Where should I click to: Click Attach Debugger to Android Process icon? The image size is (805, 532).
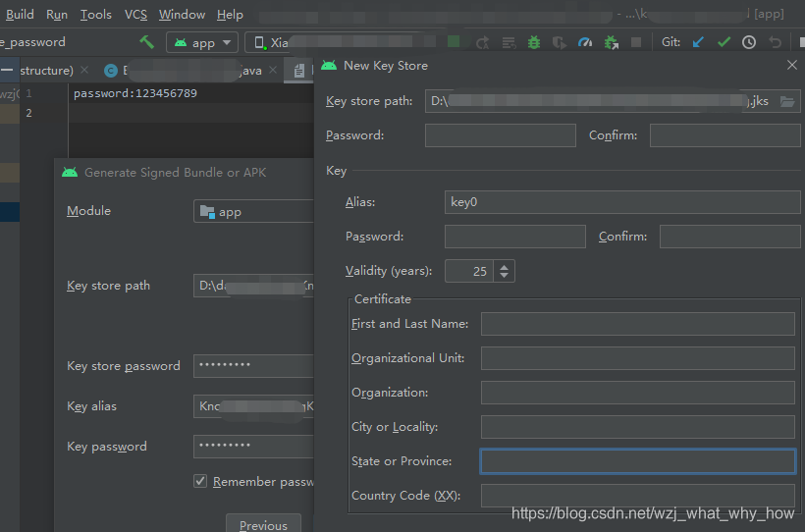pos(611,42)
